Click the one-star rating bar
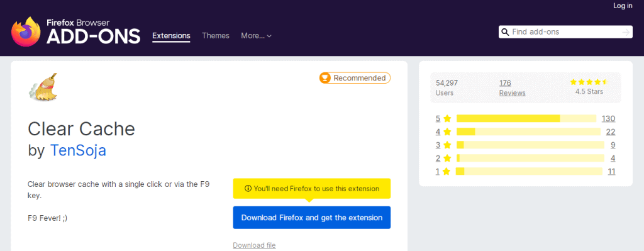The height and width of the screenshot is (251, 644). point(530,171)
